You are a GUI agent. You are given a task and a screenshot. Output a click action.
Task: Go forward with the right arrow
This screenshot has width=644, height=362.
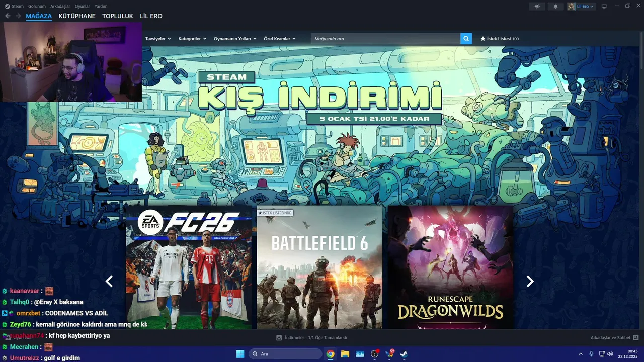18,16
